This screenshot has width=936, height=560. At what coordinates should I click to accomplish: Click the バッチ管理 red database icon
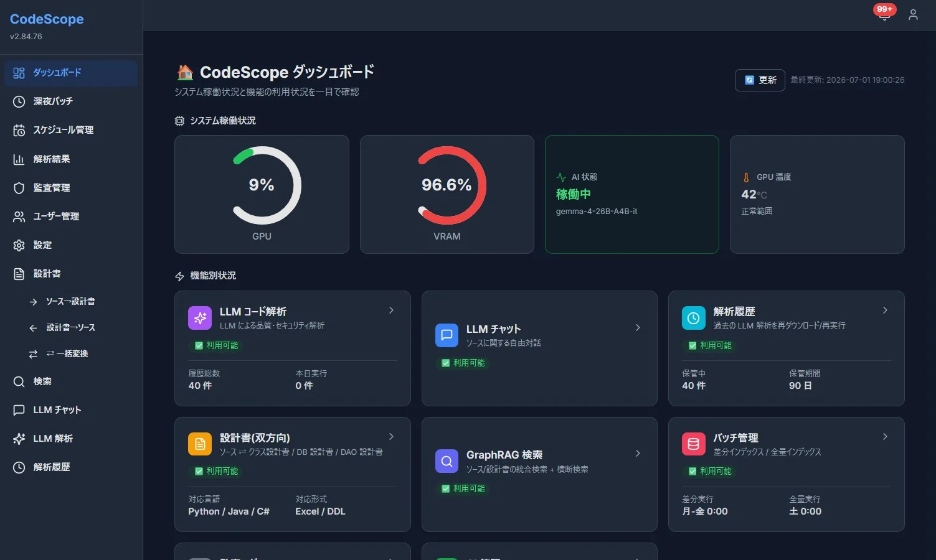(693, 444)
